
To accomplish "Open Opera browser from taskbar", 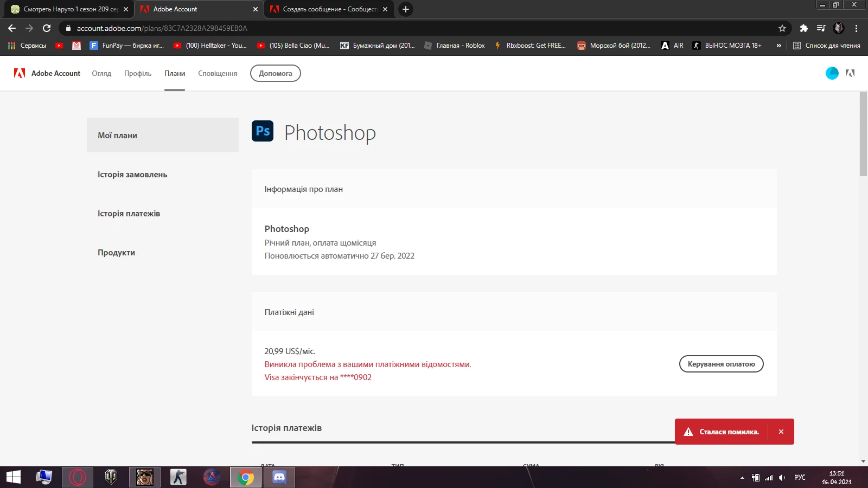I will tap(78, 477).
